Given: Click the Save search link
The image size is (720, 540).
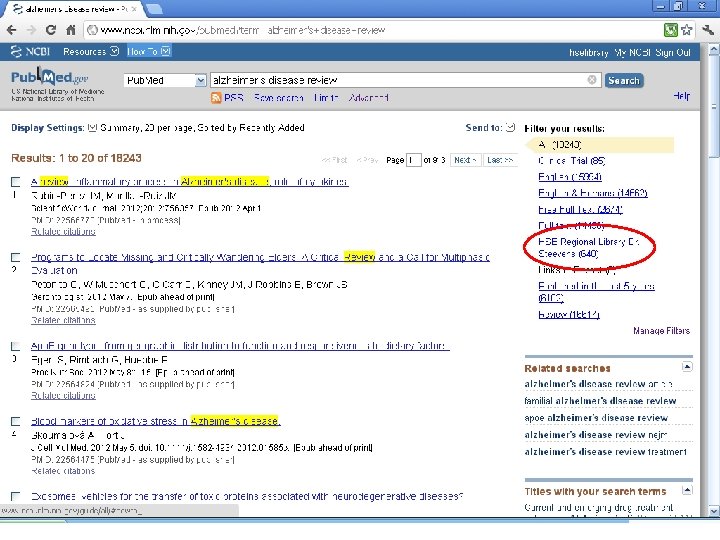Looking at the screenshot, I should pos(278,97).
